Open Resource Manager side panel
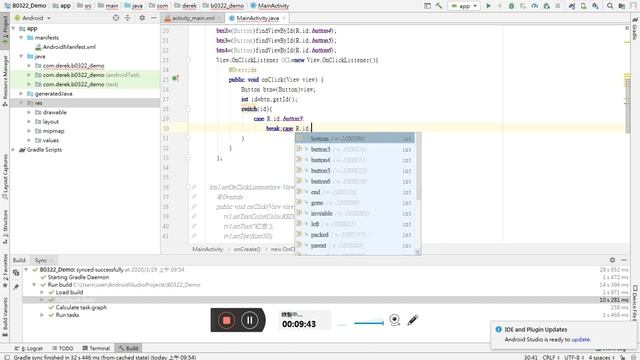The width and height of the screenshot is (640, 360). pos(5,81)
